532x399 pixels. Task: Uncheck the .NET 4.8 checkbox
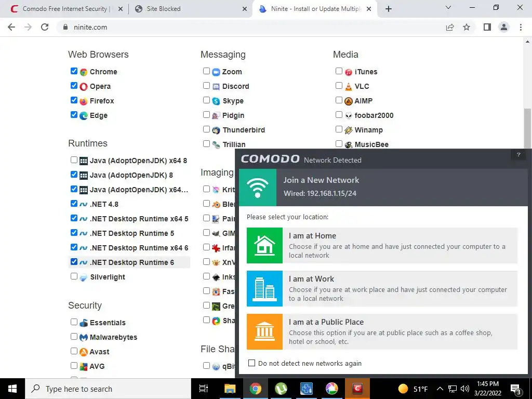pos(74,204)
